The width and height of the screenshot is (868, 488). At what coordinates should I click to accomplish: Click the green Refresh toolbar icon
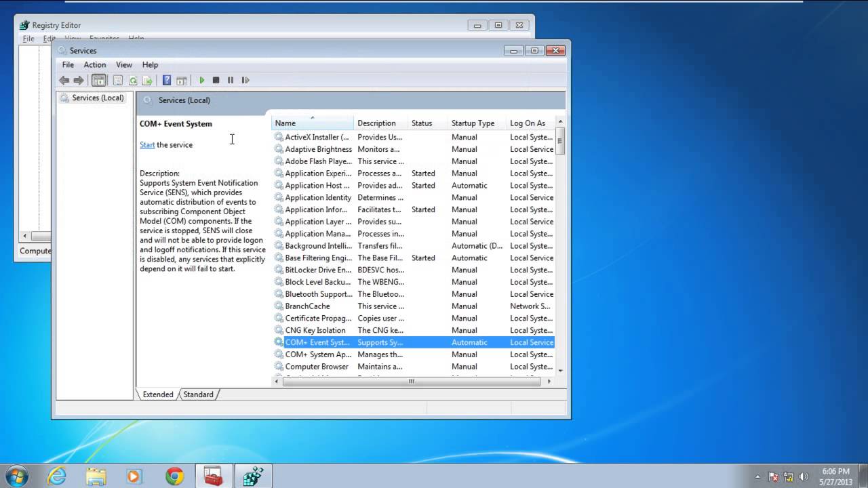133,80
